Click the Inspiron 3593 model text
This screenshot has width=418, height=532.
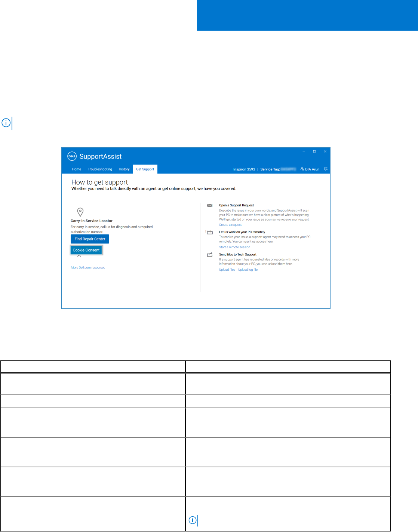(x=244, y=169)
